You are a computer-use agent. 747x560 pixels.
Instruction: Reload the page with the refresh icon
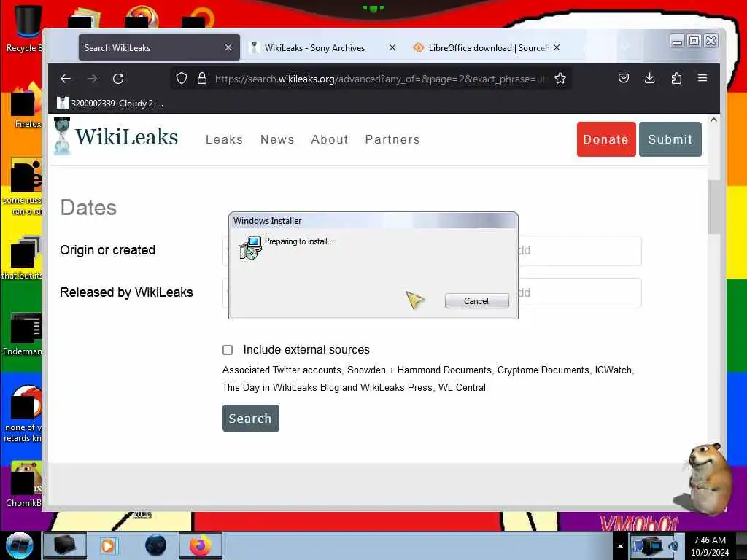tap(118, 79)
